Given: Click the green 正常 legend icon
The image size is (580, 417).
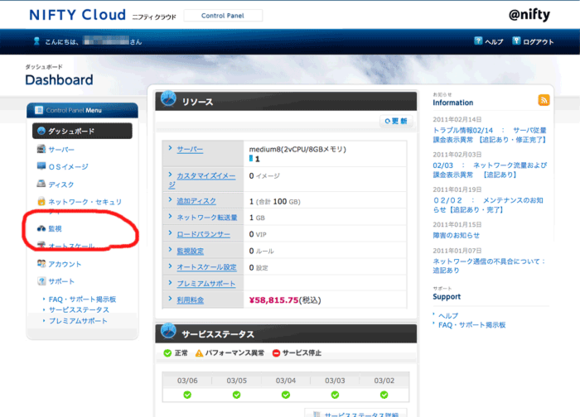Looking at the screenshot, I should tap(168, 353).
